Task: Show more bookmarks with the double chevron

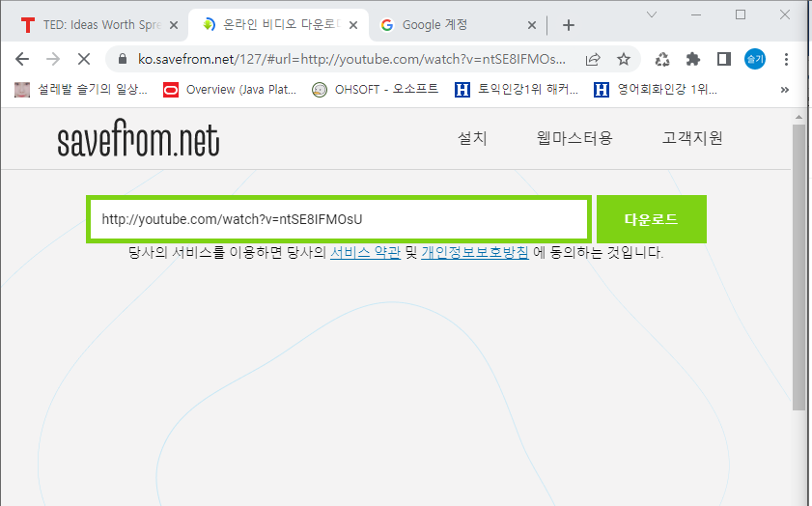Action: tap(785, 90)
